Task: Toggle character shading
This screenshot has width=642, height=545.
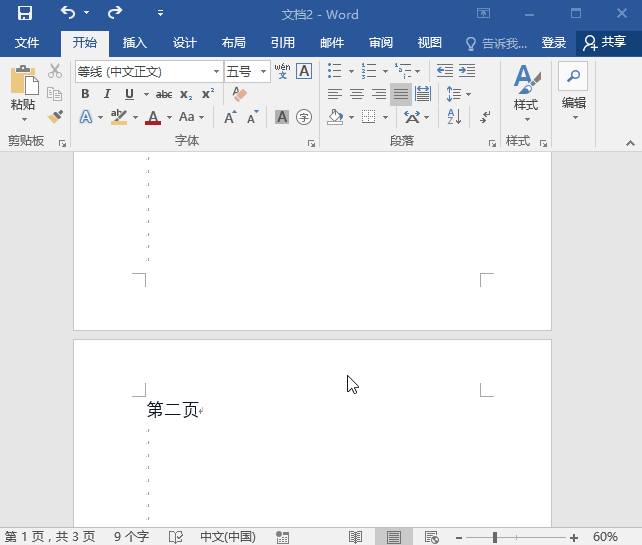Action: tap(282, 118)
